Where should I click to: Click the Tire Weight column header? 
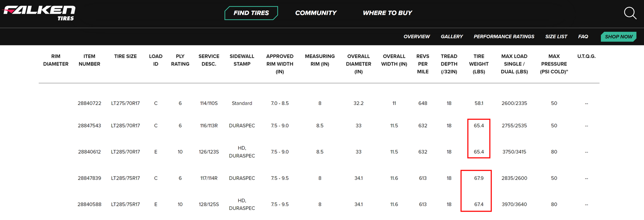click(x=479, y=64)
